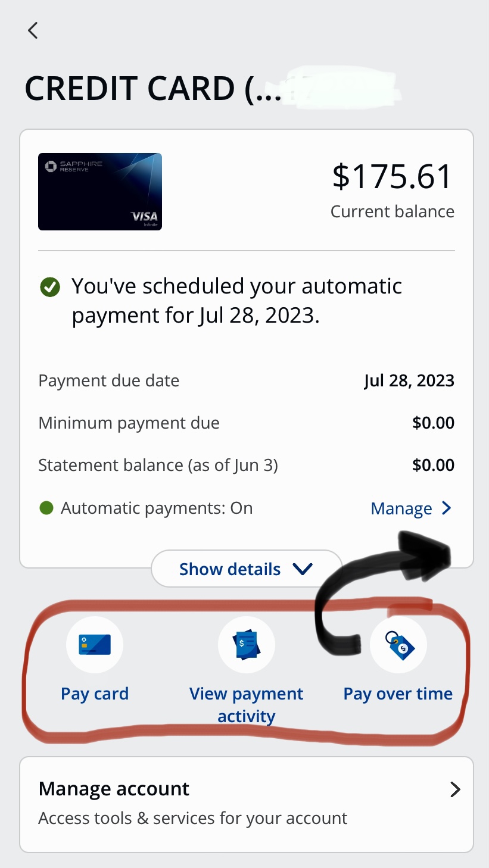The image size is (489, 868).
Task: Expand the Show details dropdown
Action: point(246,569)
